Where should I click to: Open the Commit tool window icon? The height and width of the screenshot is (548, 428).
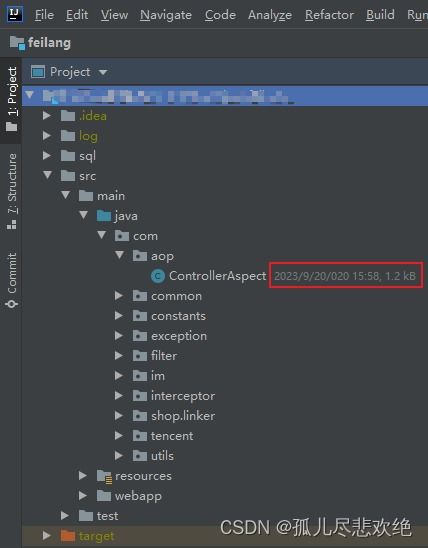click(12, 304)
